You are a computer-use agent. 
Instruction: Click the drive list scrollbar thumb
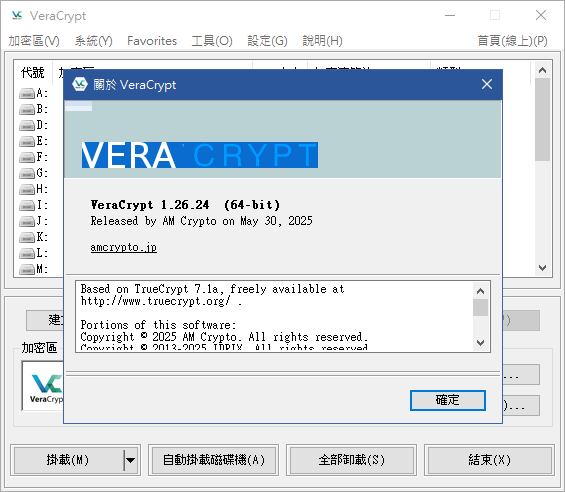coord(542,119)
